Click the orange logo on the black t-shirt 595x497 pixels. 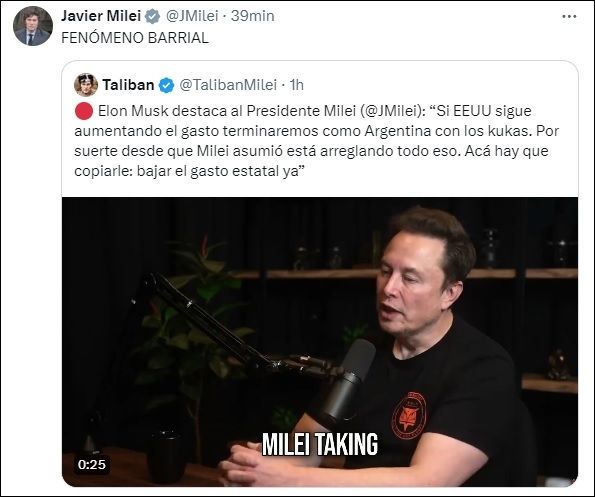coord(408,417)
